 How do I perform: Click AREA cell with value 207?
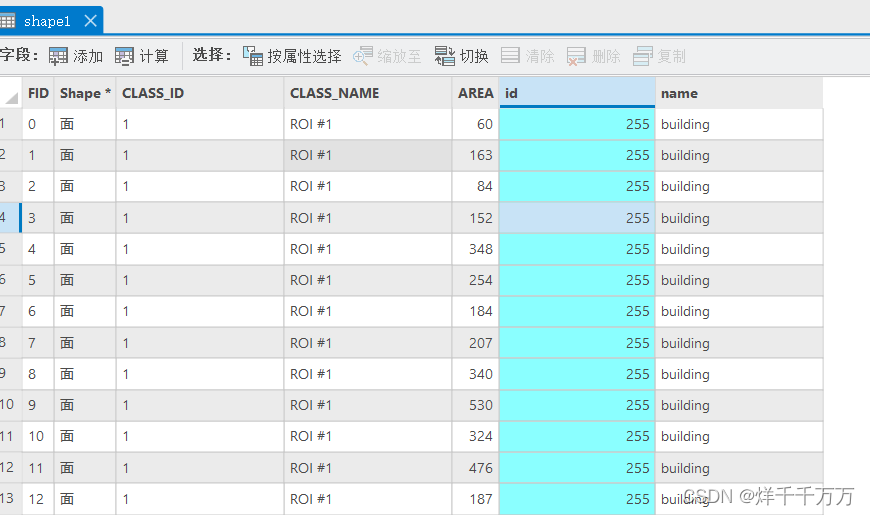pyautogui.click(x=476, y=343)
